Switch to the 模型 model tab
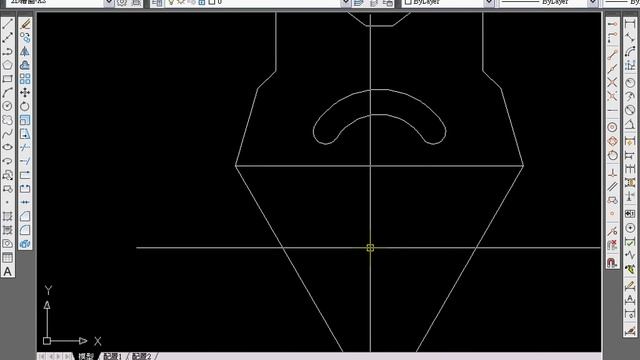The image size is (640, 360). (86, 356)
